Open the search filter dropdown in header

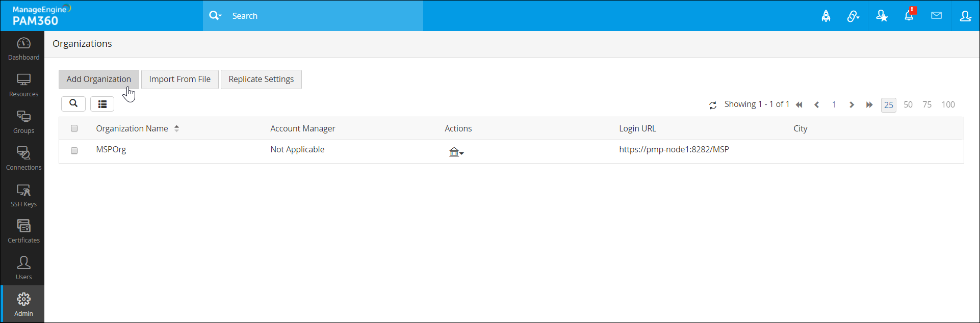tap(216, 16)
